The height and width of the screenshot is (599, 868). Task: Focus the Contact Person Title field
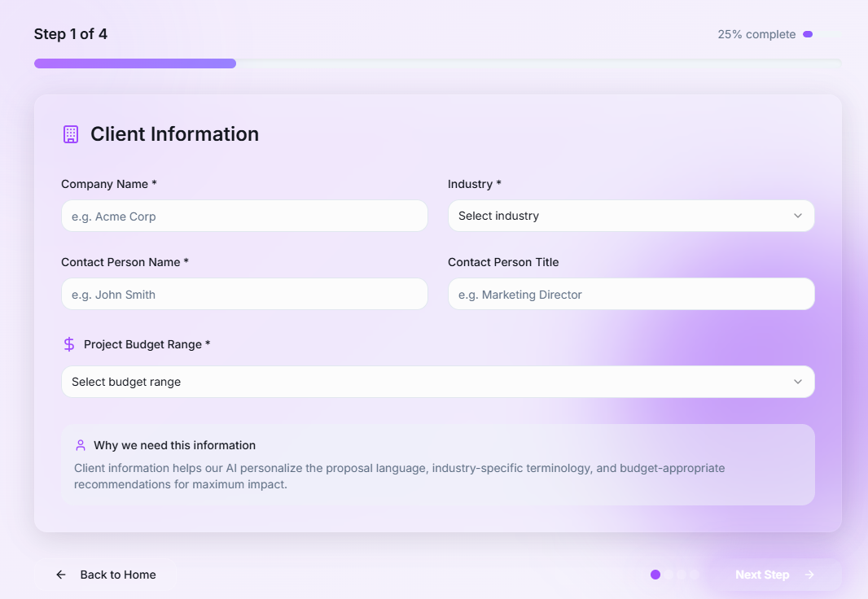631,294
